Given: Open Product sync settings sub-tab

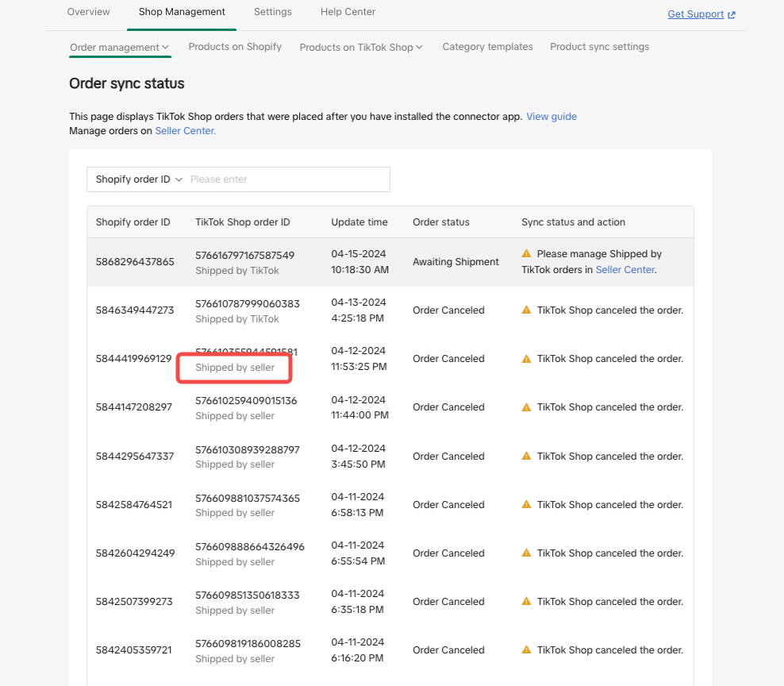Looking at the screenshot, I should 599,47.
